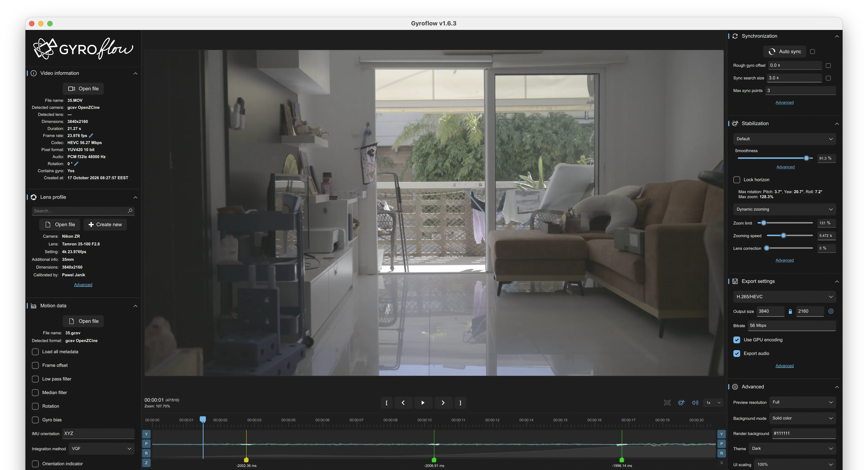Open playback speed 1x dropdown

713,403
